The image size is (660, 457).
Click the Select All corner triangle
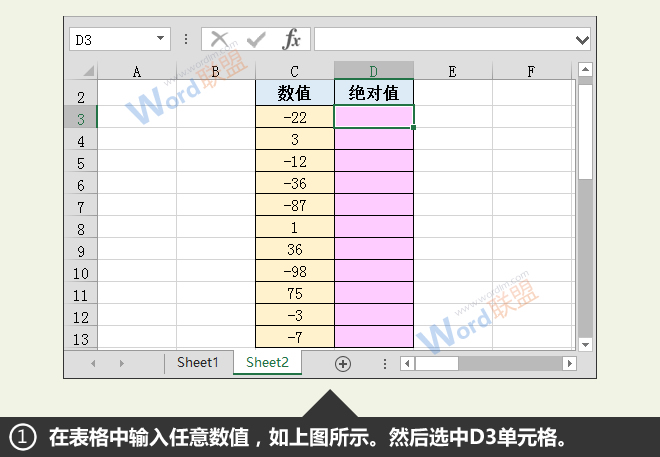click(88, 71)
